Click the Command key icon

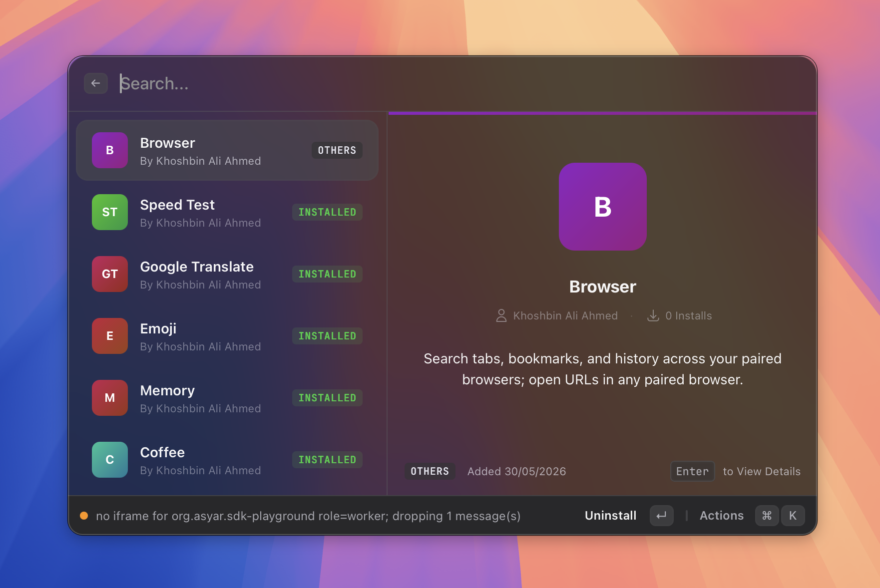click(x=767, y=516)
